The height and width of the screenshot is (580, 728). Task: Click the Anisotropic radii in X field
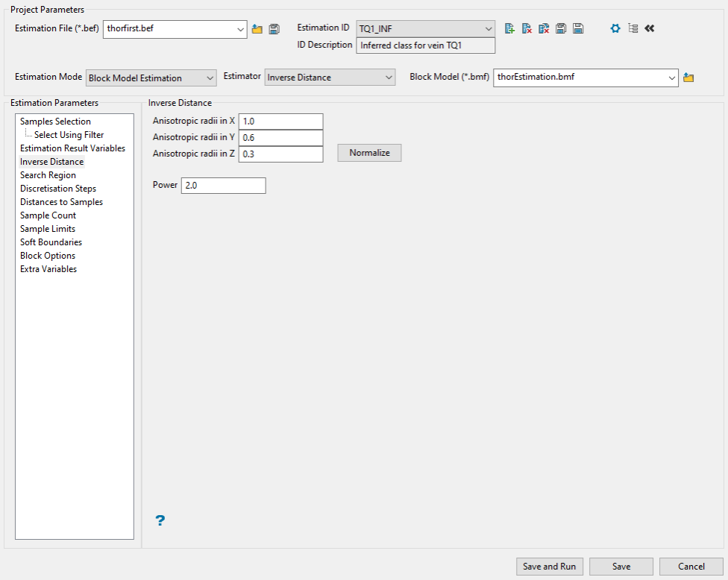point(280,122)
